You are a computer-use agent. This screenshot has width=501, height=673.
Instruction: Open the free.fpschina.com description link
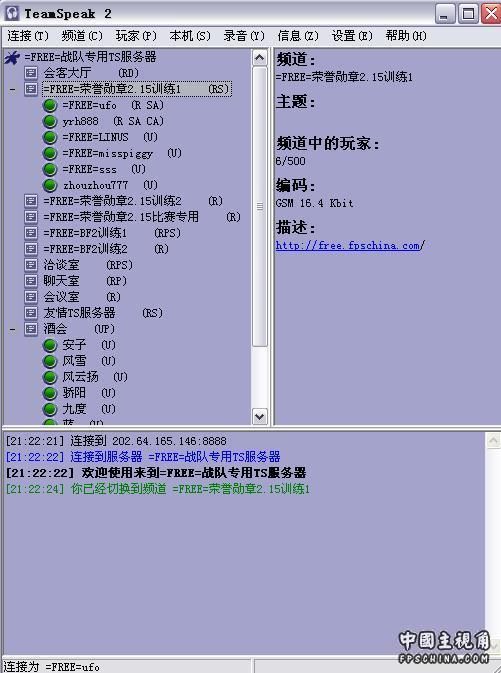pos(348,246)
